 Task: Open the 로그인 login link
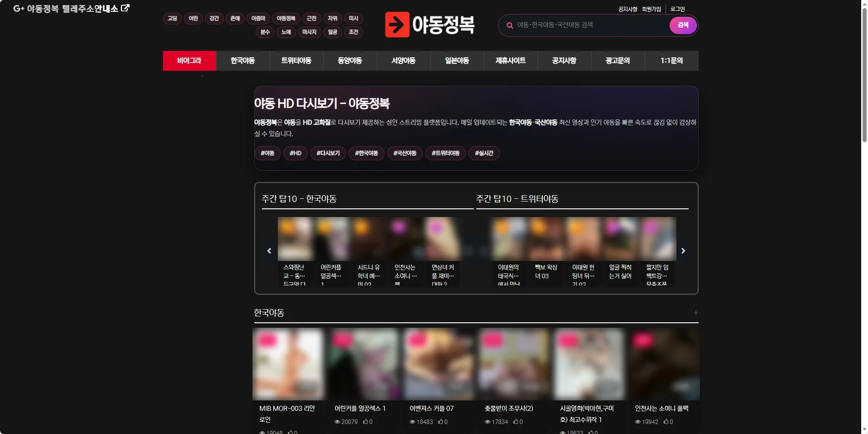(677, 9)
